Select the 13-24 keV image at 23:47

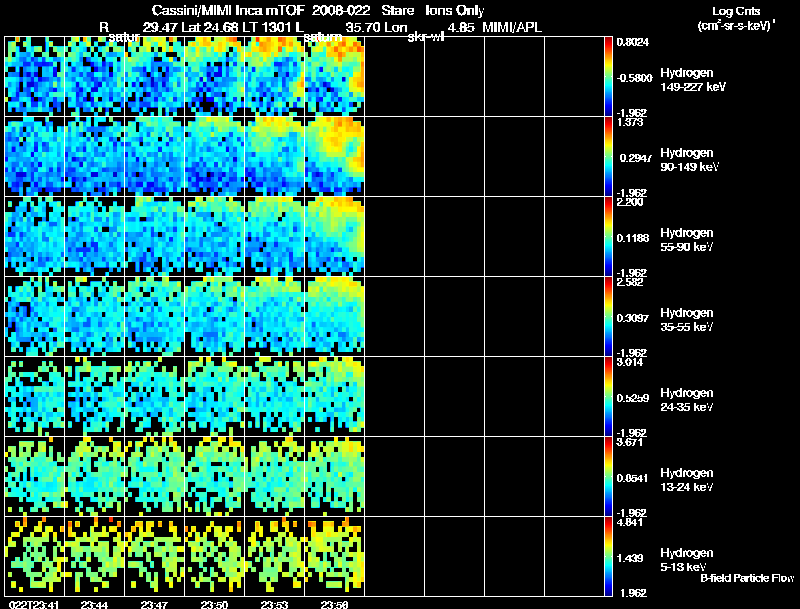(x=155, y=477)
